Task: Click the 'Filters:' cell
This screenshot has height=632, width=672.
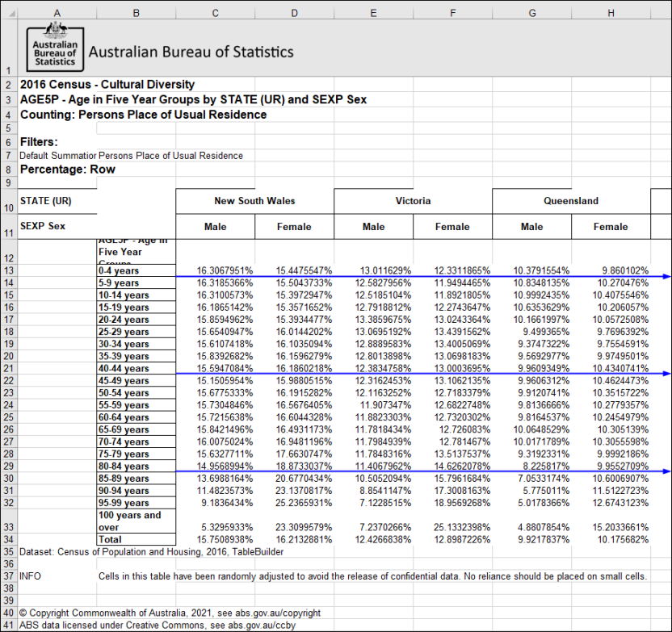Action: [x=39, y=142]
